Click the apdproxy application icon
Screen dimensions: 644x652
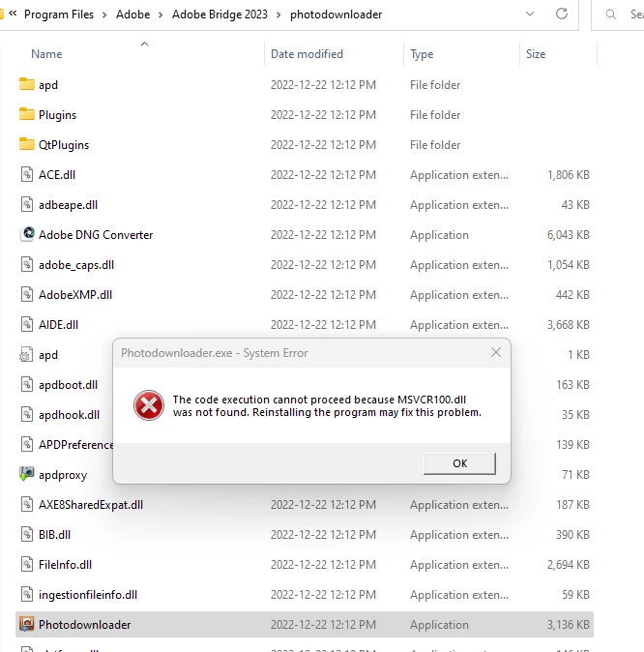point(27,474)
